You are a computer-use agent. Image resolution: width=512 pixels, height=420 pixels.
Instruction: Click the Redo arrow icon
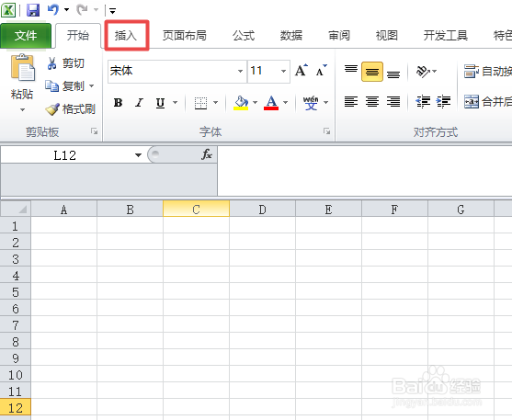pyautogui.click(x=82, y=9)
